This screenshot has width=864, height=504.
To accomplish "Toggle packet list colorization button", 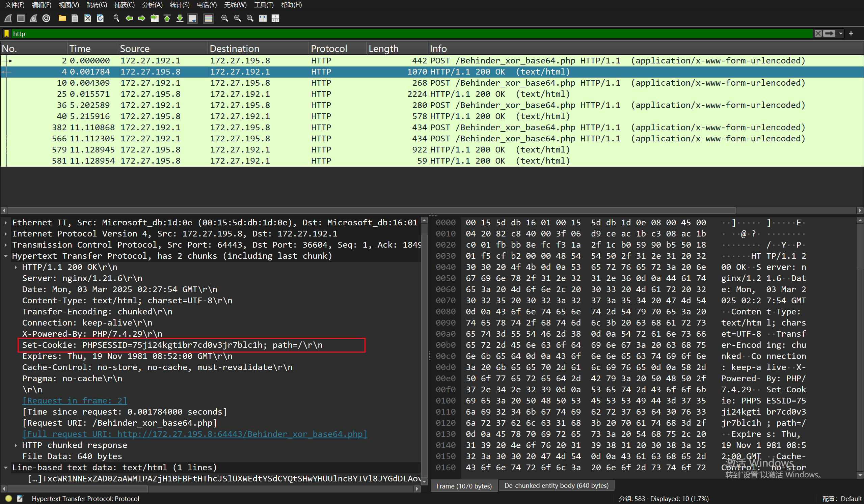I will pos(208,18).
